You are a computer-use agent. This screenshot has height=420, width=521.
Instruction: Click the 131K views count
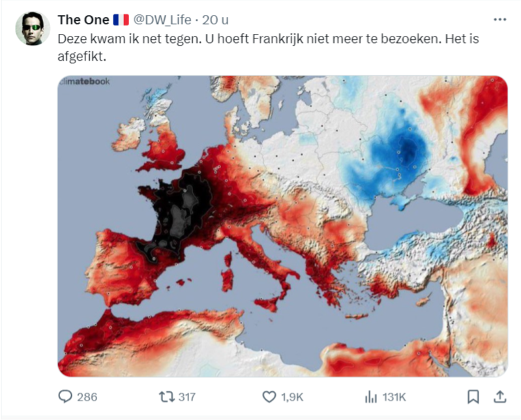pos(394,397)
